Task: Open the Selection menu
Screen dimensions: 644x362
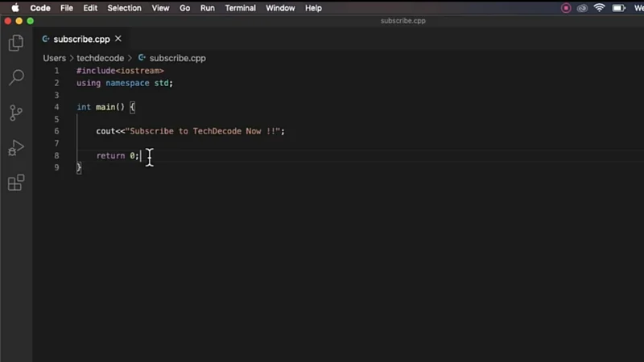Action: click(124, 8)
